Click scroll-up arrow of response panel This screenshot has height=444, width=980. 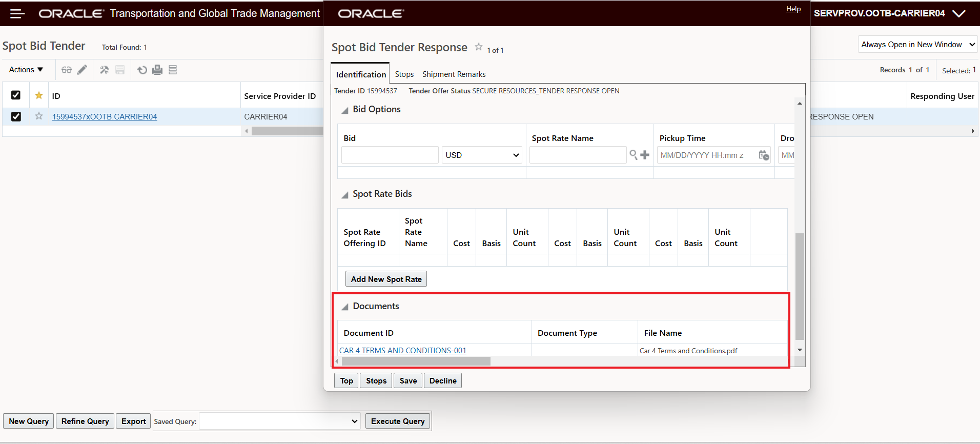tap(800, 104)
